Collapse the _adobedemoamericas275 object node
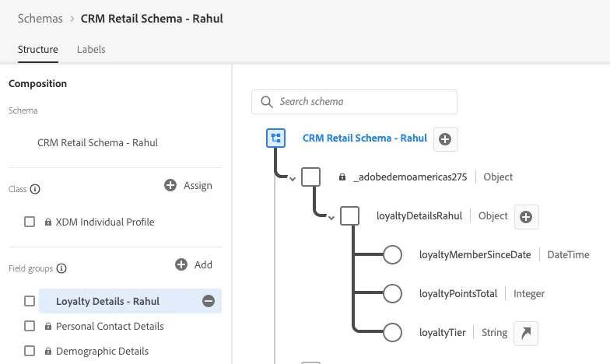This screenshot has height=364, width=610. click(x=293, y=179)
